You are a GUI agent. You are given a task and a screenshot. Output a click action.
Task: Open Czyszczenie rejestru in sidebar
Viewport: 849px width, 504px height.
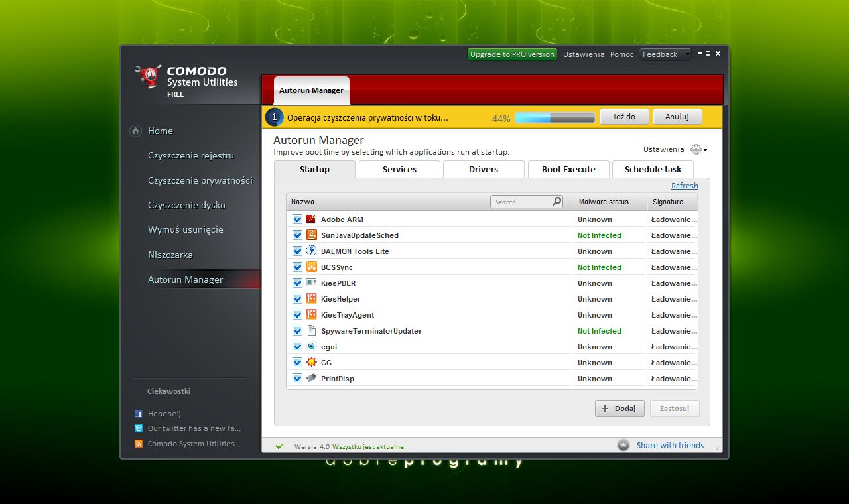pos(191,155)
